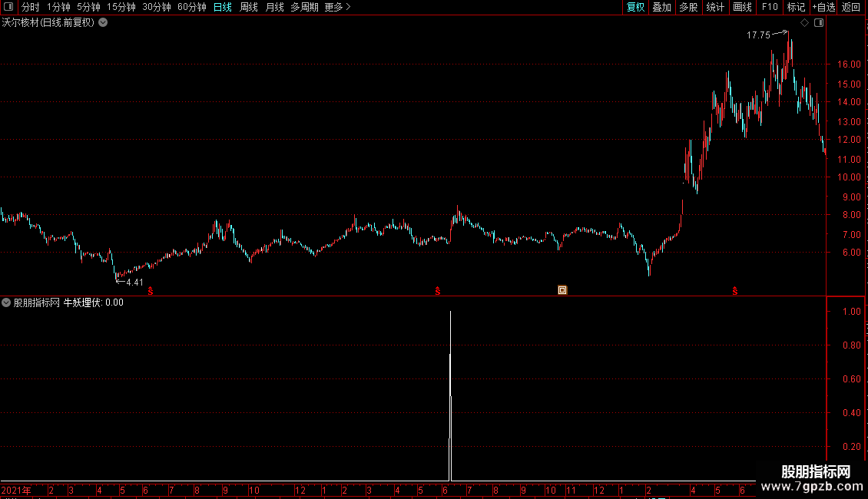This screenshot has height=499, width=868.
Task: Click the rightmost red S marker
Action: 735,291
